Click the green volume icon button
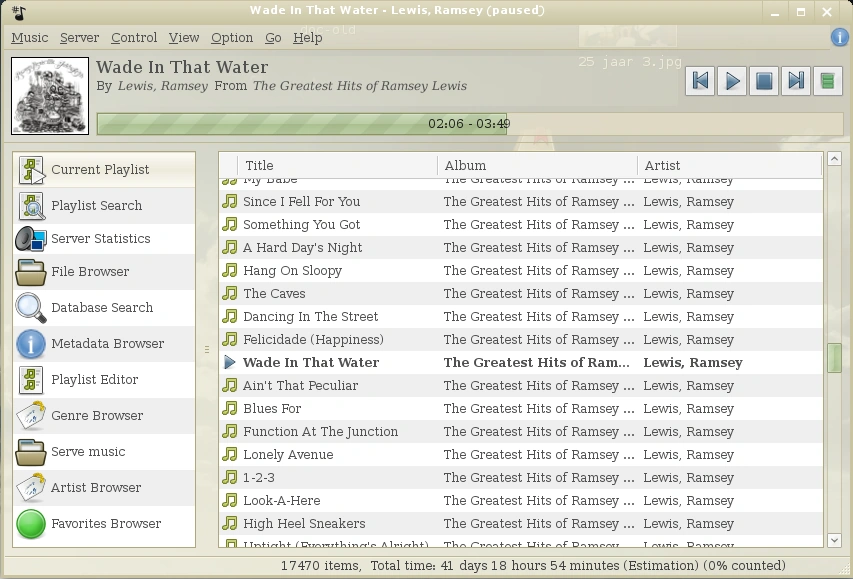 point(827,81)
